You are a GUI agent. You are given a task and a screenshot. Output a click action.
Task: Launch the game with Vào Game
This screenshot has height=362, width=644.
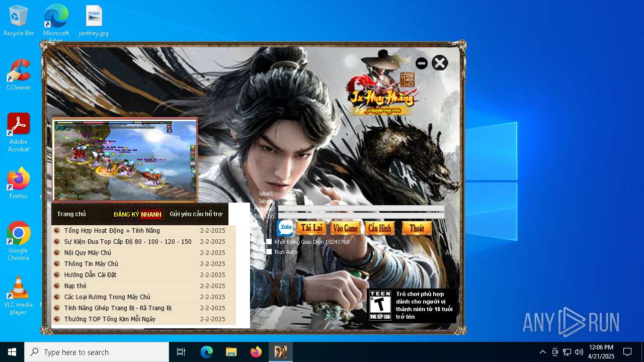point(346,228)
